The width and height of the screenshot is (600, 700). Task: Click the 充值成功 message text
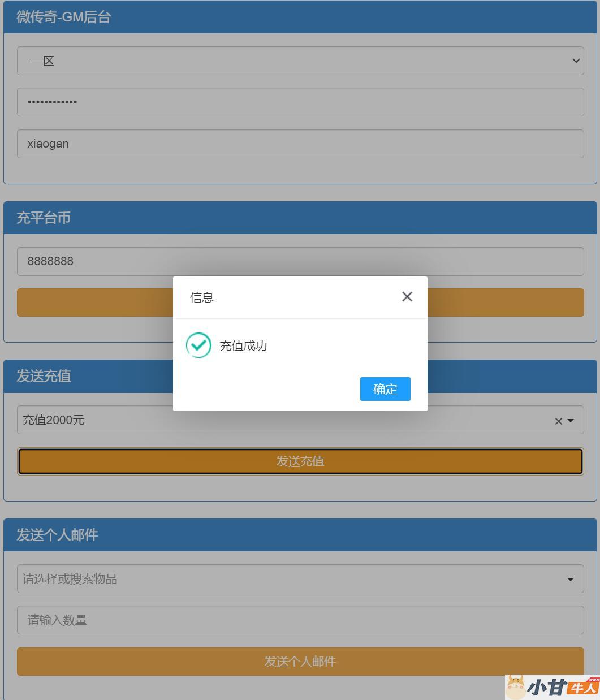pos(243,346)
